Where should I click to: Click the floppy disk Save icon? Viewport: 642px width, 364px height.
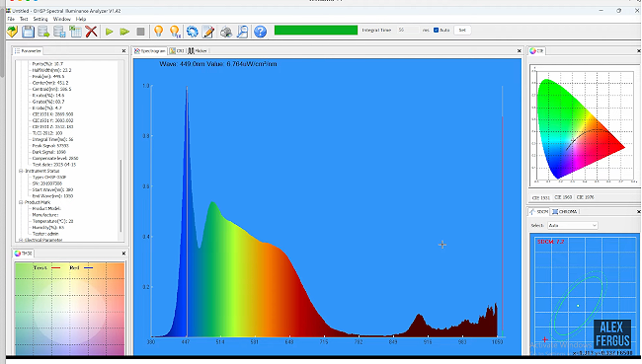coord(28,32)
